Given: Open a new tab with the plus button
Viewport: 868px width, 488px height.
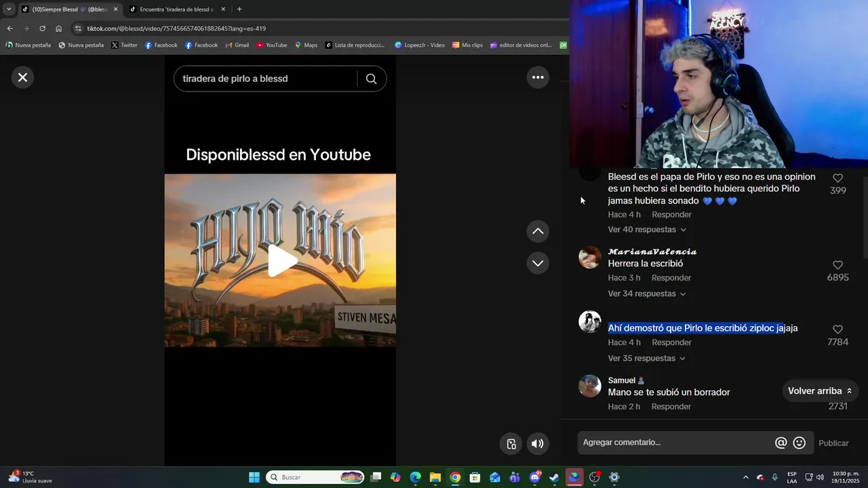Looking at the screenshot, I should click(x=239, y=9).
